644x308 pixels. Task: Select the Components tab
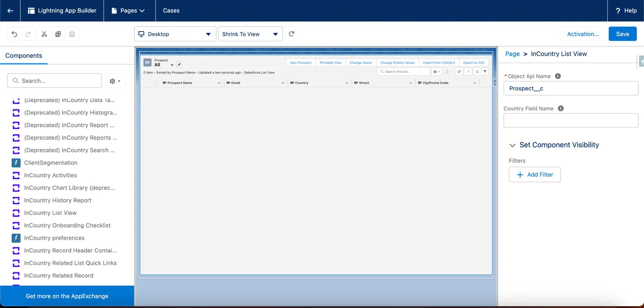click(x=24, y=56)
